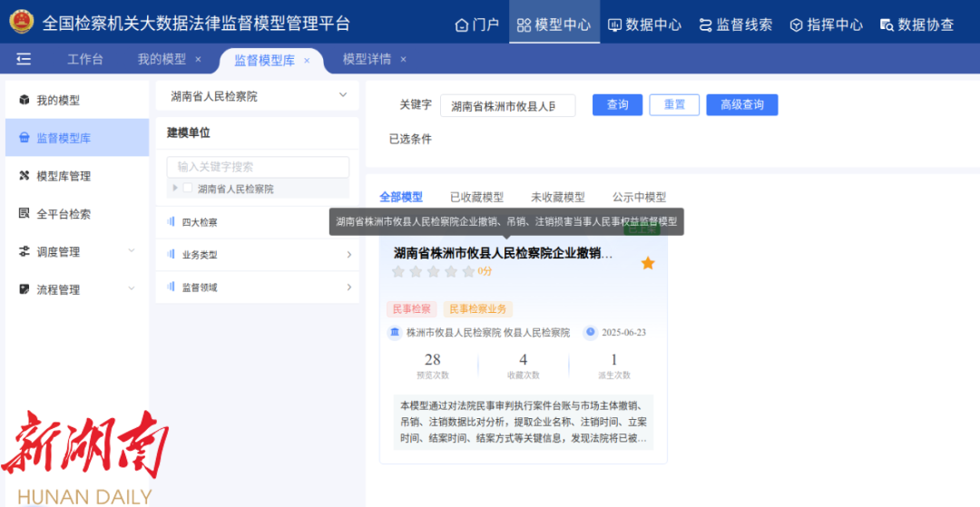Click the 门户 home icon in header

[x=462, y=24]
